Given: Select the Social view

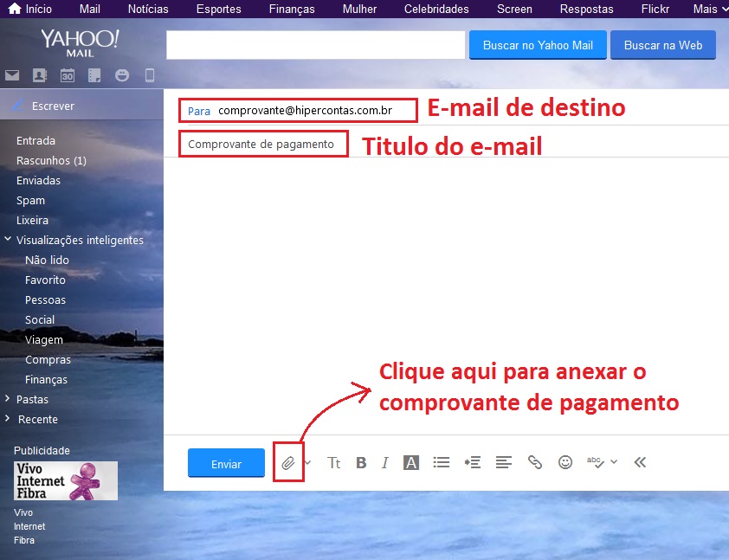Looking at the screenshot, I should click(40, 319).
